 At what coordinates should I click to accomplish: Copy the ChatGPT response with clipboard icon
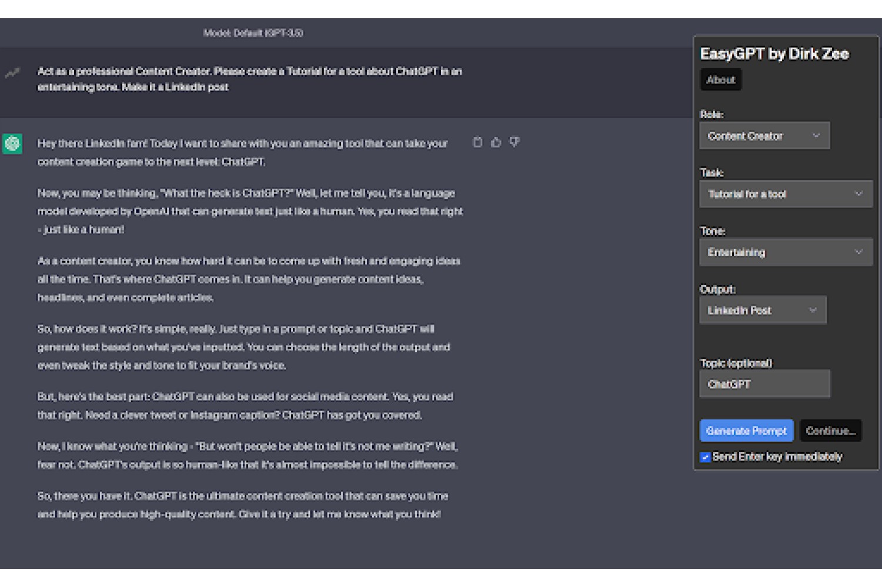click(477, 142)
